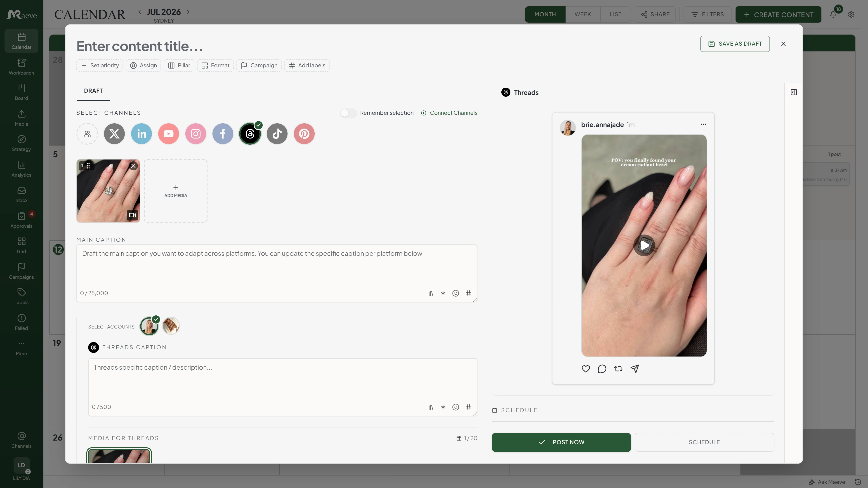The height and width of the screenshot is (488, 868).
Task: Open post options ellipsis in preview
Action: coord(703,124)
